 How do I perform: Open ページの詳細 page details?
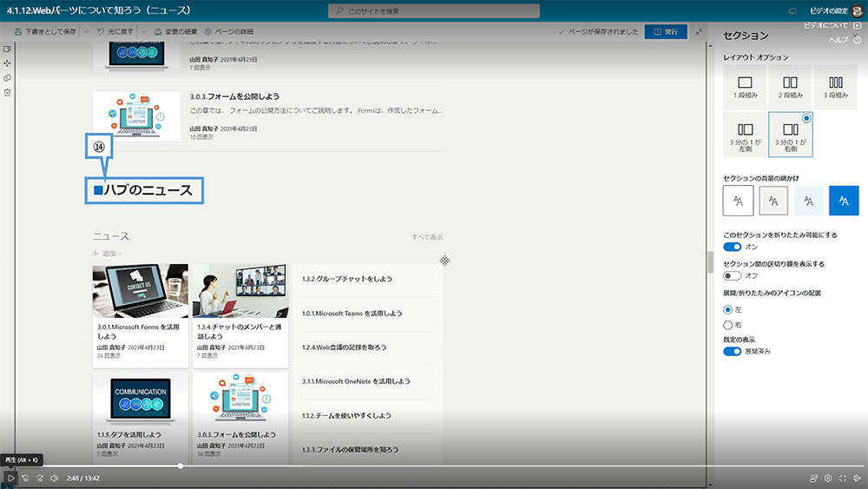click(x=228, y=31)
